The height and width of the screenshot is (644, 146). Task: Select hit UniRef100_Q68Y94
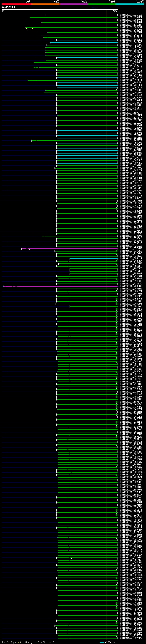(131, 27)
